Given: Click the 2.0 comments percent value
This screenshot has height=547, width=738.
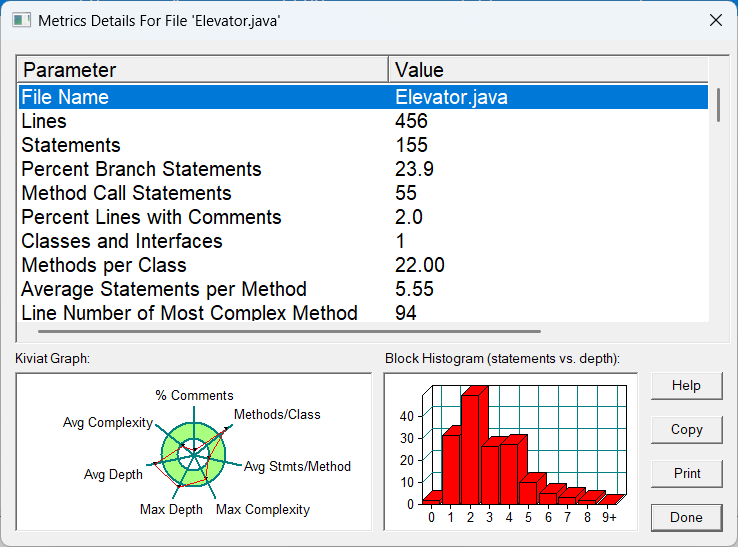Looking at the screenshot, I should pos(409,217).
